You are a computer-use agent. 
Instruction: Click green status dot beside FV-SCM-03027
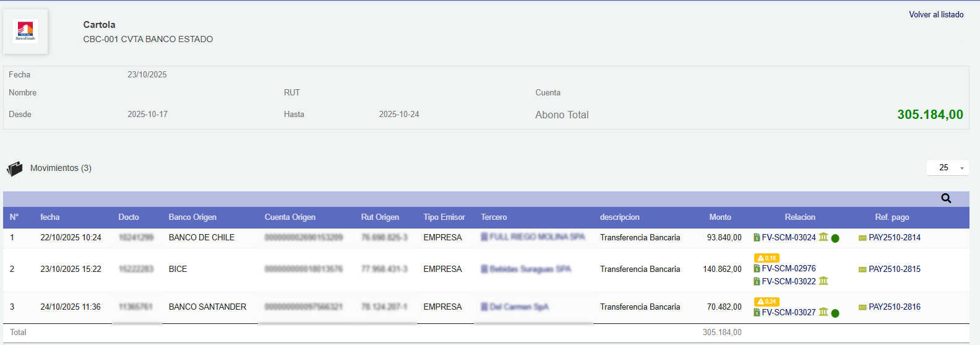coord(835,313)
